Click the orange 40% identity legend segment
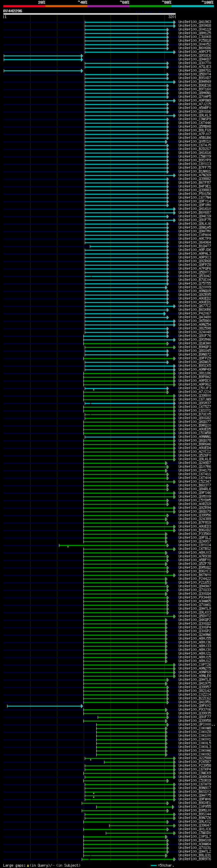This screenshot has height=868, width=217. click(66, 6)
